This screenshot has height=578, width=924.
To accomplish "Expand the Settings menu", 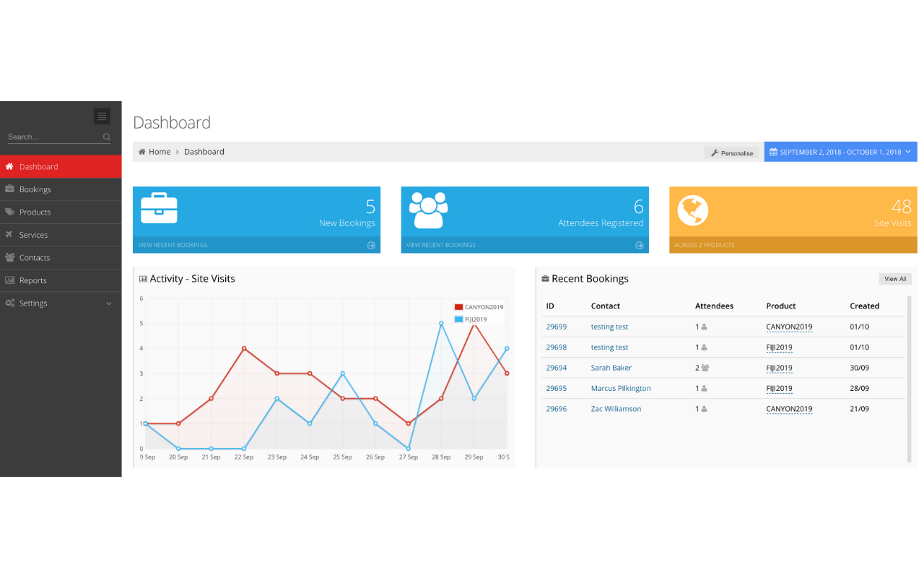I will [x=34, y=303].
